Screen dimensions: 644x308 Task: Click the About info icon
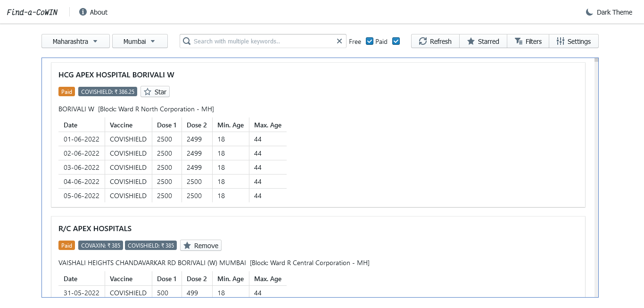pyautogui.click(x=83, y=12)
